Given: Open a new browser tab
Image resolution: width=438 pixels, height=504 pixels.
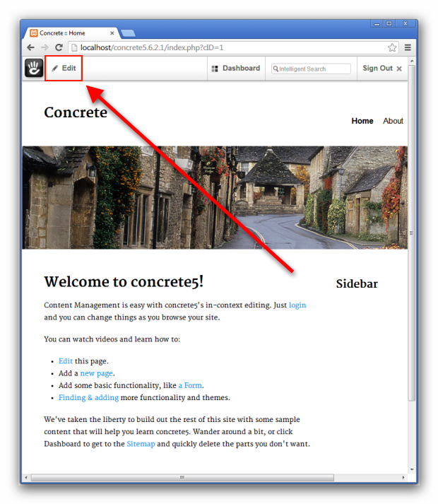Looking at the screenshot, I should click(x=128, y=33).
